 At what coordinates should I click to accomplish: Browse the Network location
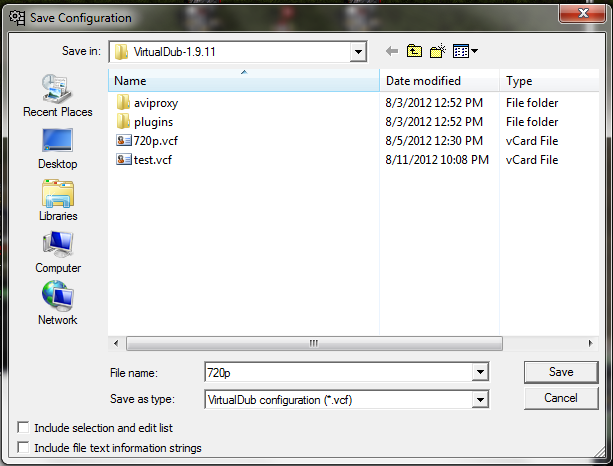pyautogui.click(x=57, y=304)
